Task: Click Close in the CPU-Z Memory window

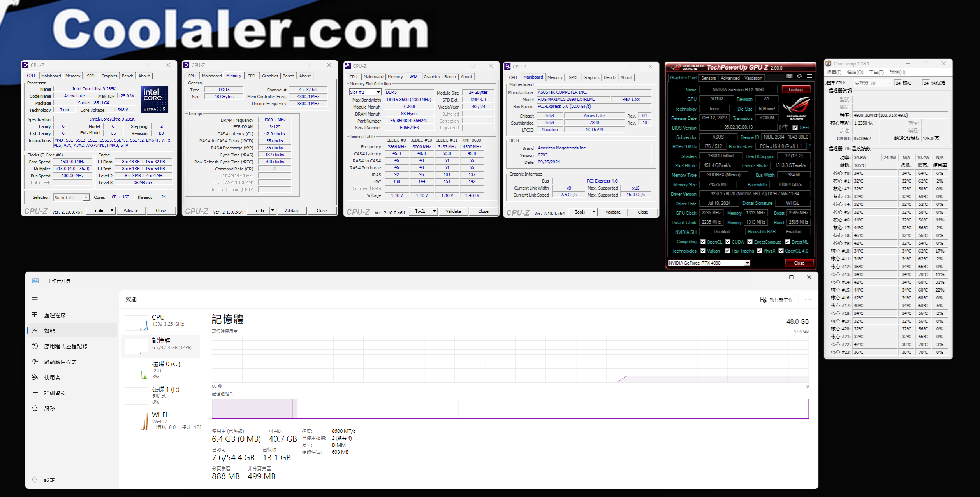Action: point(322,210)
